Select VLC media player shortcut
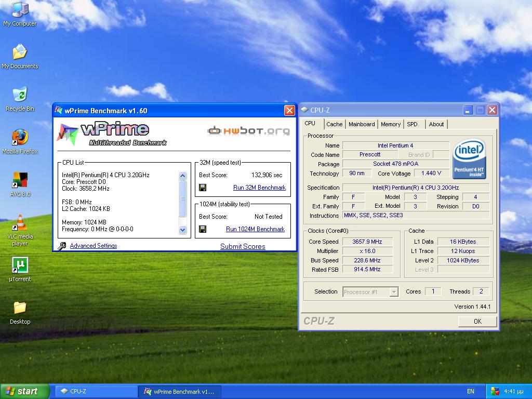This screenshot has width=532, height=399. click(x=20, y=230)
